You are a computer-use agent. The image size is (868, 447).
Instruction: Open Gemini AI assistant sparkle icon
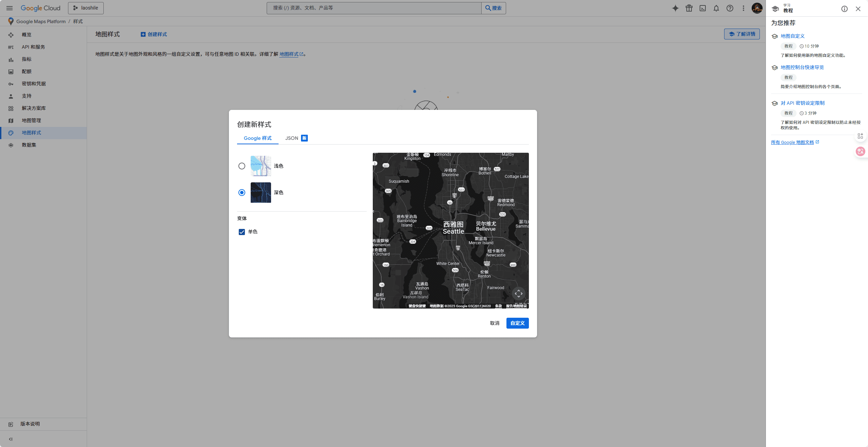tap(675, 8)
